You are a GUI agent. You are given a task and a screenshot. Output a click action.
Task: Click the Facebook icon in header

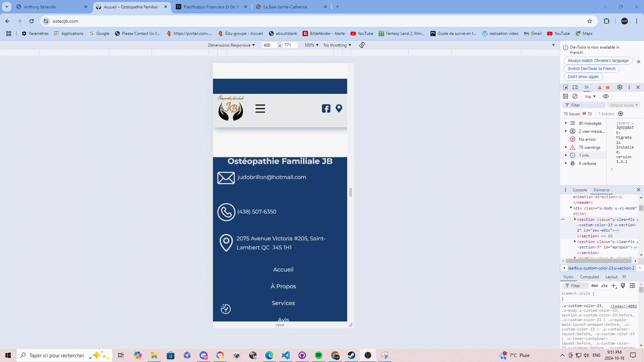(x=326, y=108)
